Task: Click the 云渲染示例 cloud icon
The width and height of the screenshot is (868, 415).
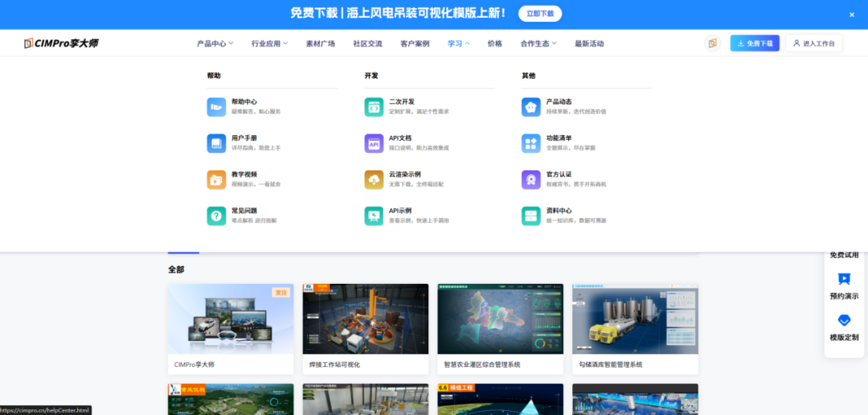Action: (374, 179)
